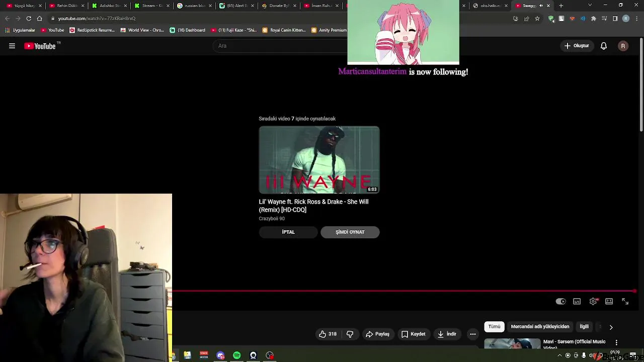Viewport: 644px width, 362px height.
Task: Open RedLipstick Resurre bookmark
Action: 92,30
